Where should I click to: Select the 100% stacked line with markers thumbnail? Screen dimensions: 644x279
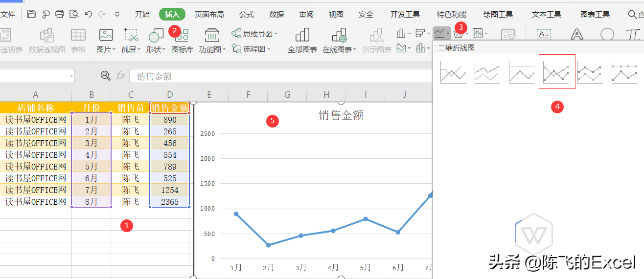pyautogui.click(x=624, y=71)
